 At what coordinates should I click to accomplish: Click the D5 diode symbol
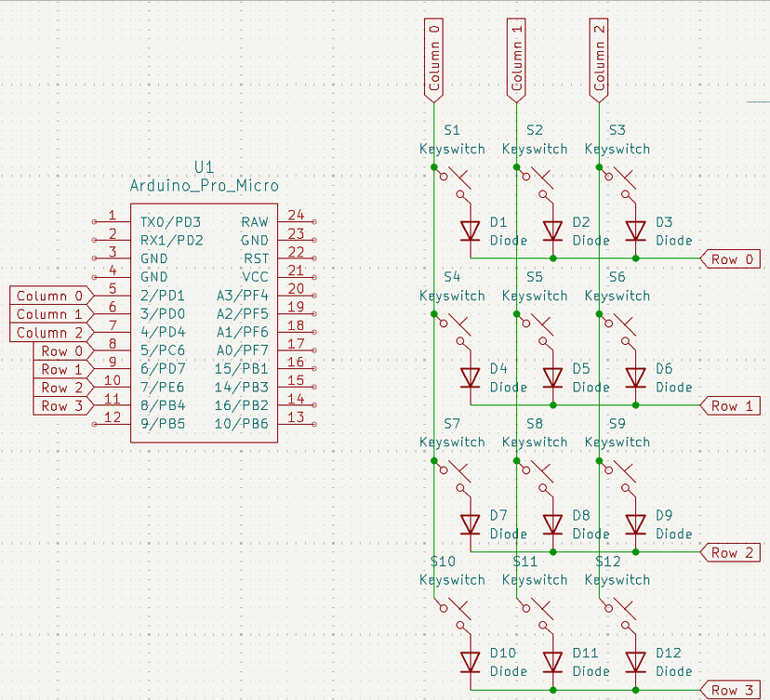coord(553,377)
